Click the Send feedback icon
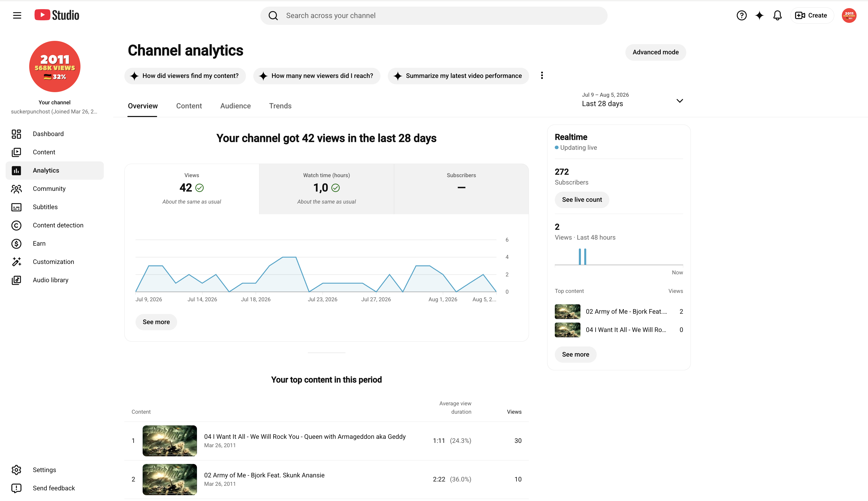The width and height of the screenshot is (868, 501). [x=16, y=488]
